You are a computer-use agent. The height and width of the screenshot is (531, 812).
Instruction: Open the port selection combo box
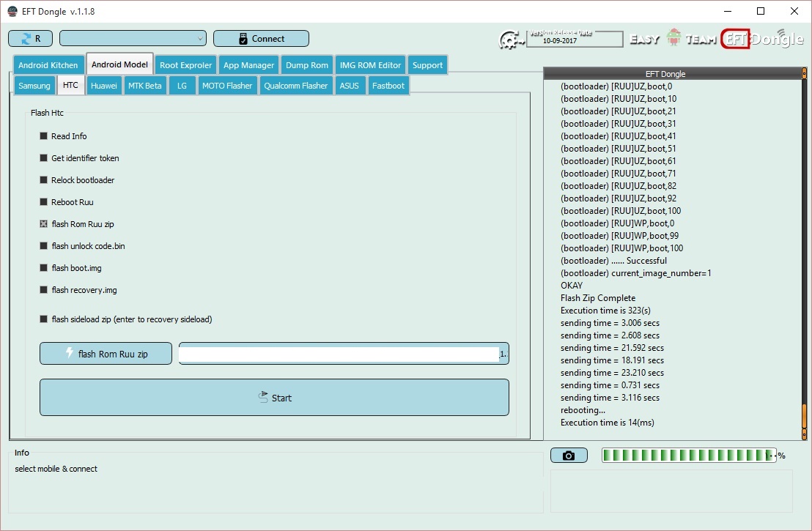[133, 38]
